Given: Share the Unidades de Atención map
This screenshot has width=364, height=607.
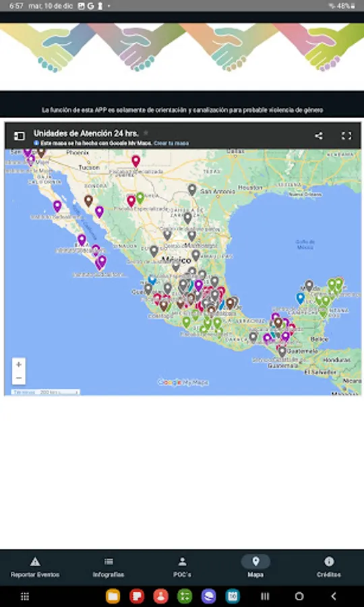Looking at the screenshot, I should pyautogui.click(x=319, y=136).
